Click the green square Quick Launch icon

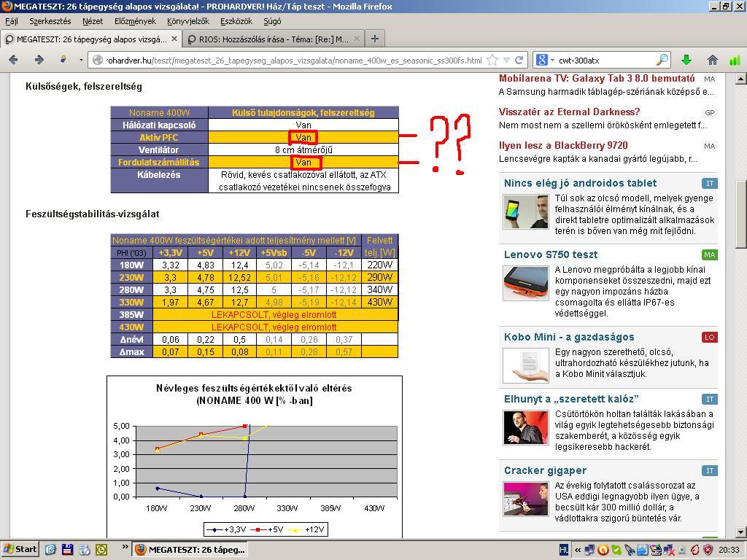coord(101,550)
